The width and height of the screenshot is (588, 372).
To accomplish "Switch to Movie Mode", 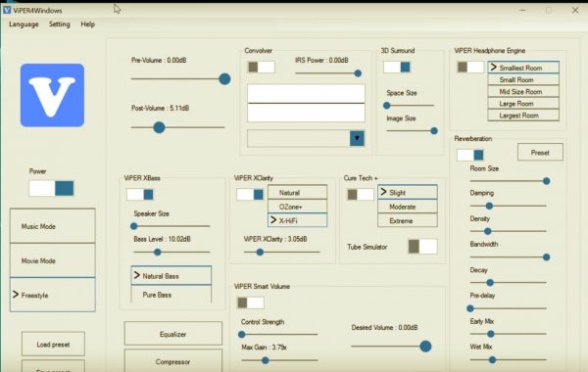I will coord(53,260).
